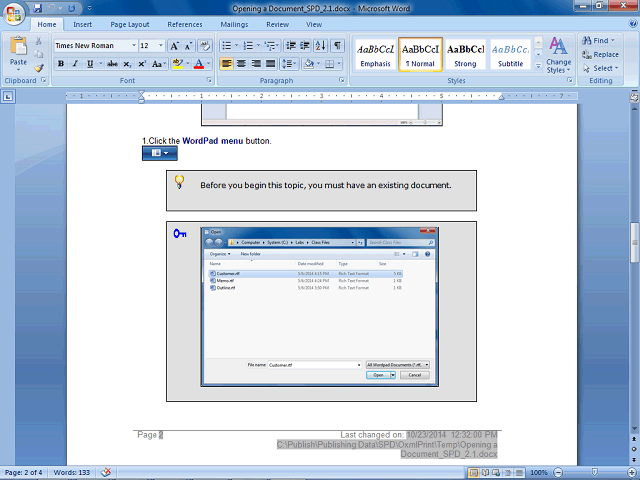Click the tab selector ruler icon
The width and height of the screenshot is (640, 480).
pos(8,97)
